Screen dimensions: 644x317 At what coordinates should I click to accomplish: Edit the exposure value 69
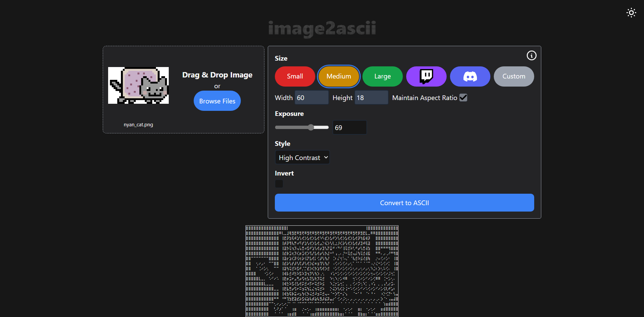349,127
